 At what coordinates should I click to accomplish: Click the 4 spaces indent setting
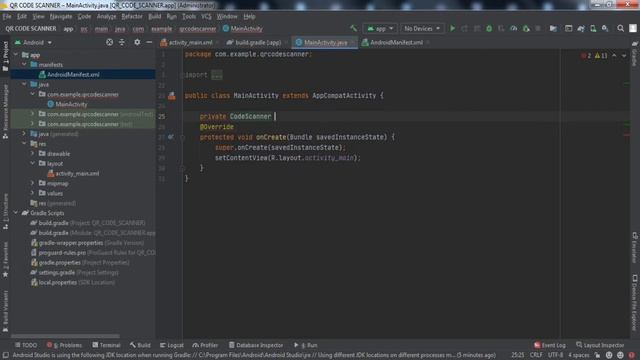click(579, 355)
